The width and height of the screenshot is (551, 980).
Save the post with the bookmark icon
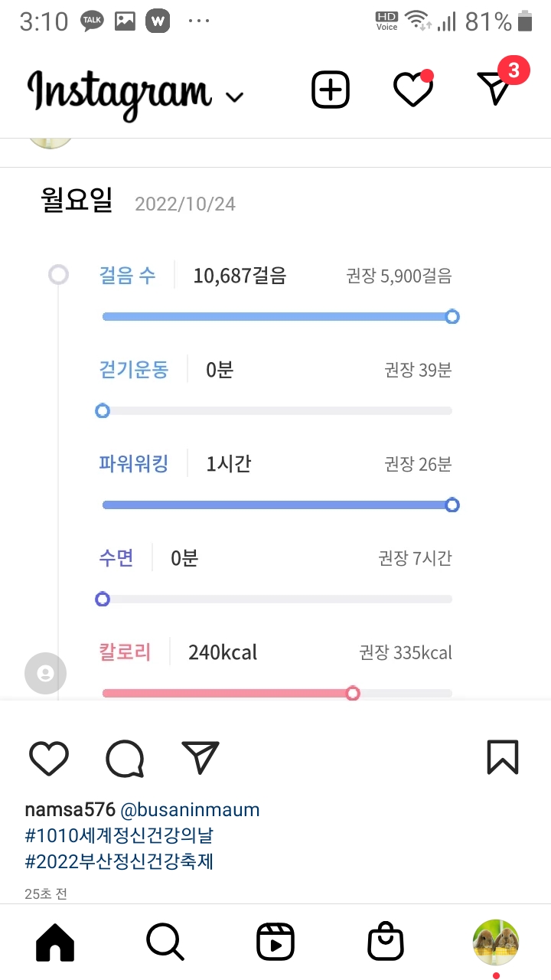503,757
